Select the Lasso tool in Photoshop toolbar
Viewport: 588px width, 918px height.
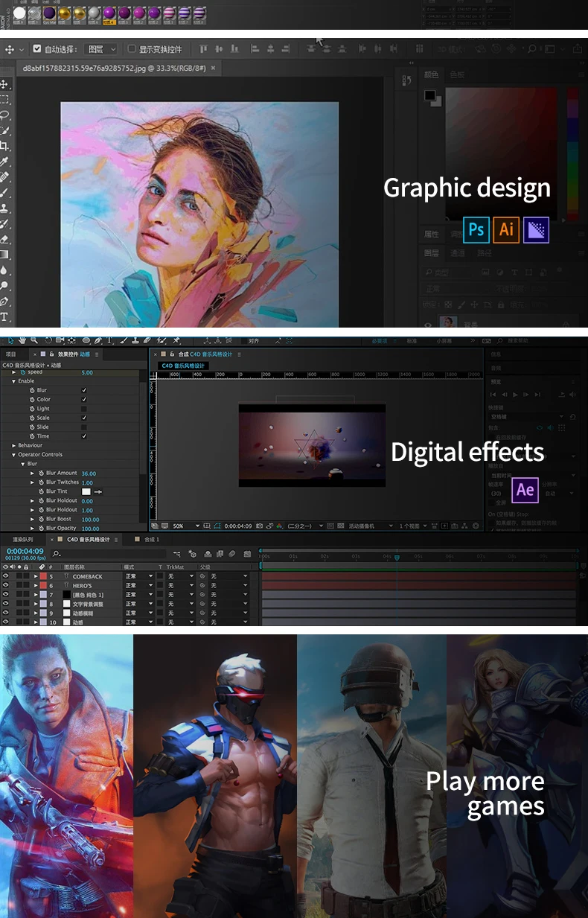pyautogui.click(x=5, y=115)
